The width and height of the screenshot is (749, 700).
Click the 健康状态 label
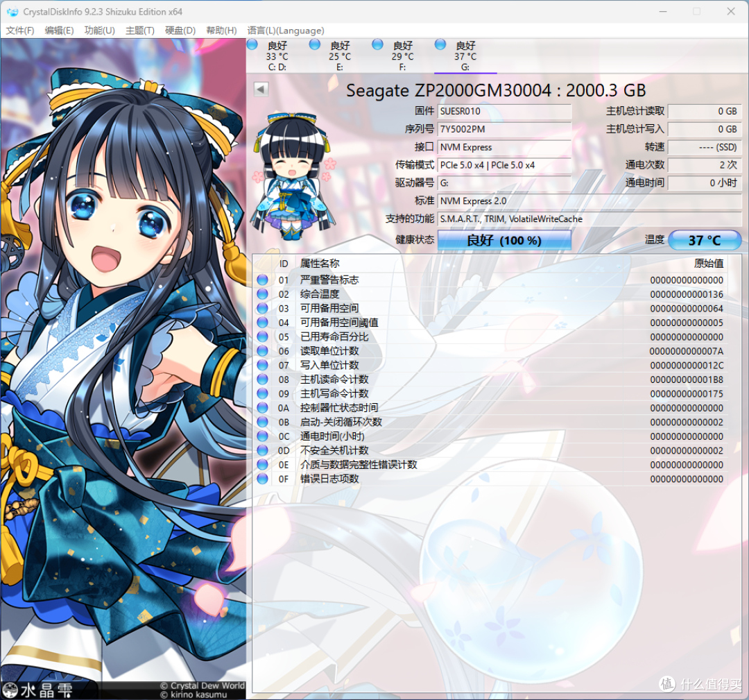(415, 239)
